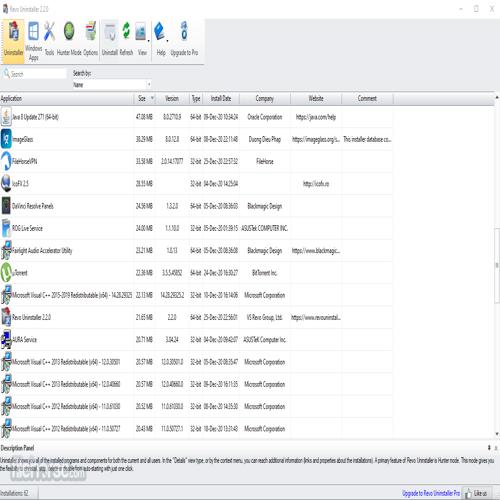Click the Duong Dieu Phap company cell
The image size is (500, 500).
pos(265,139)
